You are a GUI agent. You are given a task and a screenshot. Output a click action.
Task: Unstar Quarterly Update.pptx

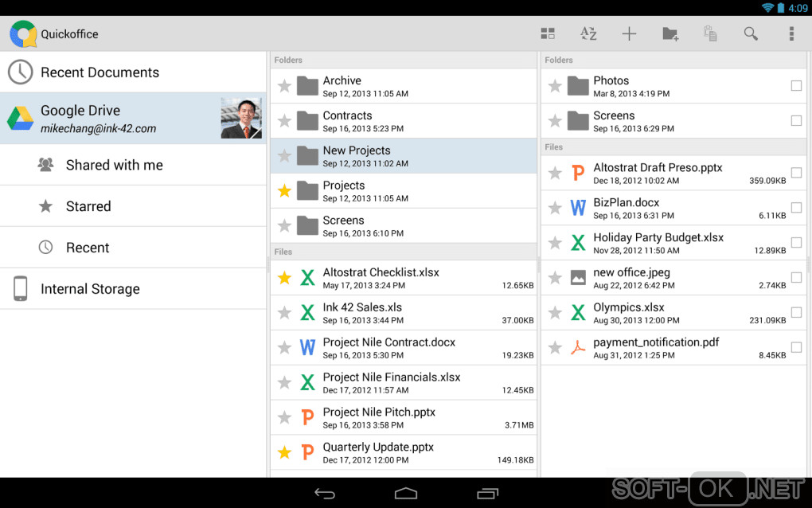coord(284,452)
